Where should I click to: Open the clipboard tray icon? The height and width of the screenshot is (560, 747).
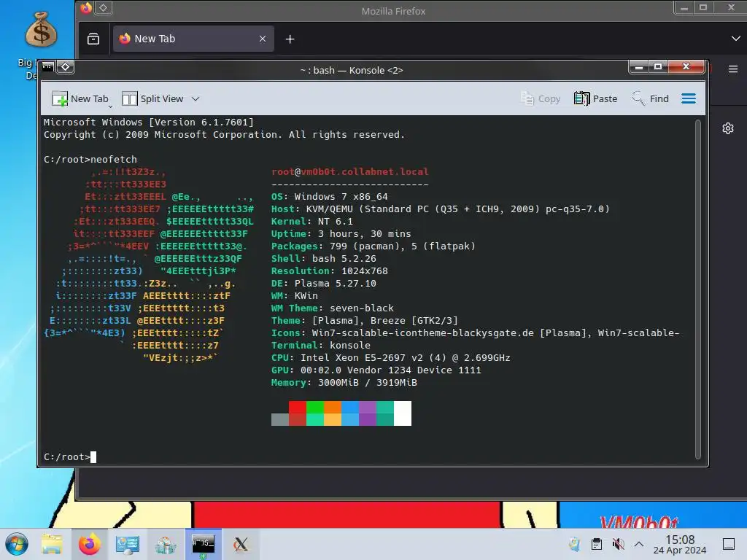coord(596,544)
